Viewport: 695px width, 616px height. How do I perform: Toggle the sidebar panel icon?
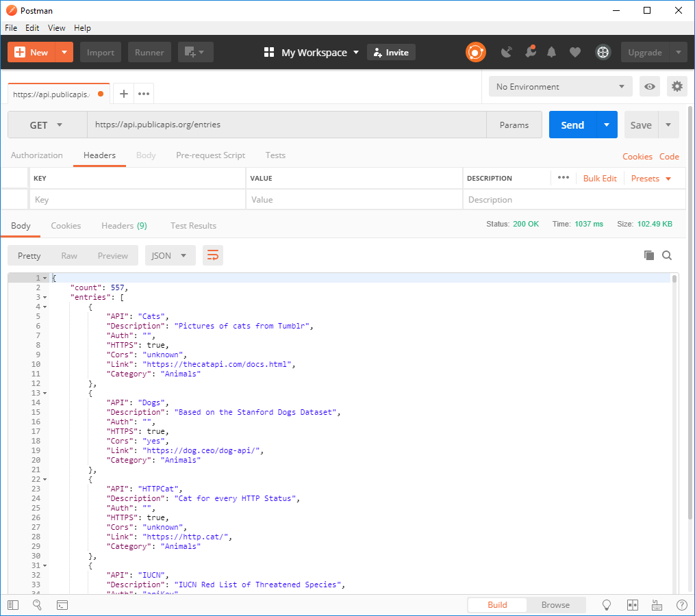(x=13, y=605)
